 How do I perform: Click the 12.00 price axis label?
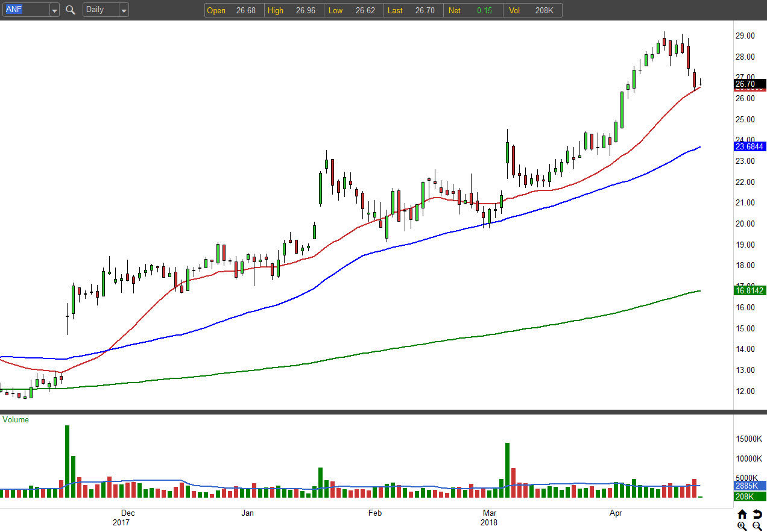[x=745, y=391]
